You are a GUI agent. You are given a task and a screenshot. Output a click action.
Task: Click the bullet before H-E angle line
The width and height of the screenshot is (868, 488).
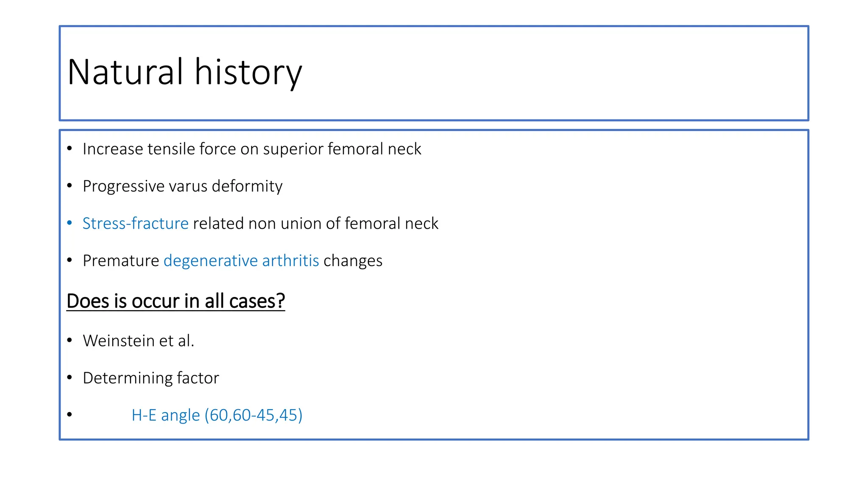pyautogui.click(x=70, y=414)
